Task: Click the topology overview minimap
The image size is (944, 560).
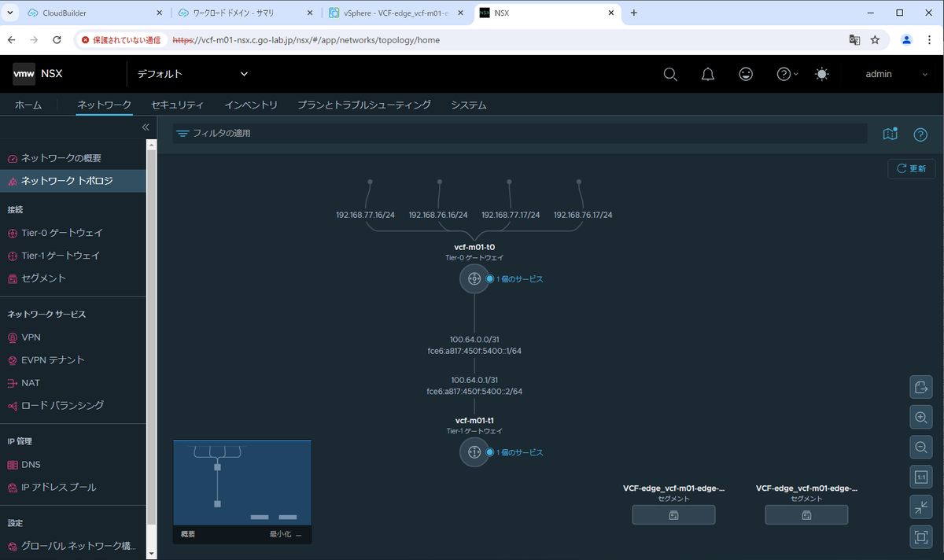Action: tap(242, 483)
